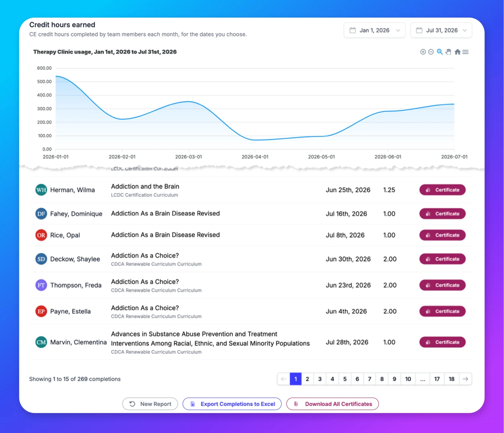Go to page 17
The image size is (504, 433).
437,379
